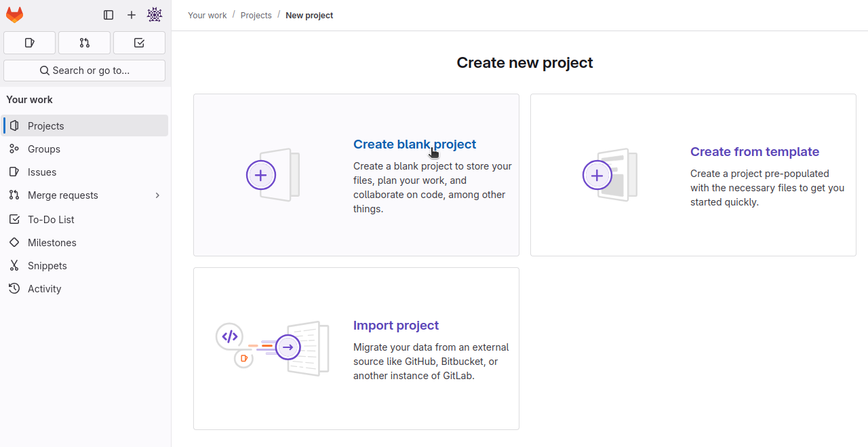Click Create blank project
Screen dimensions: 868x447
tap(414, 144)
